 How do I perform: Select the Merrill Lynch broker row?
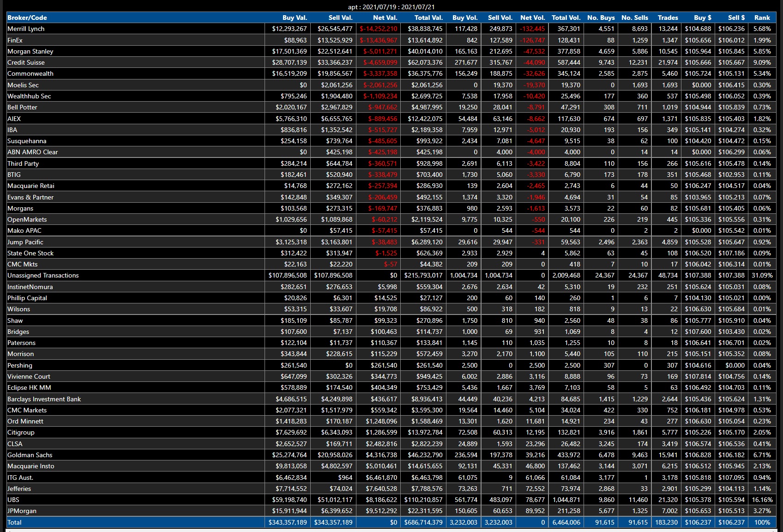pyautogui.click(x=391, y=29)
